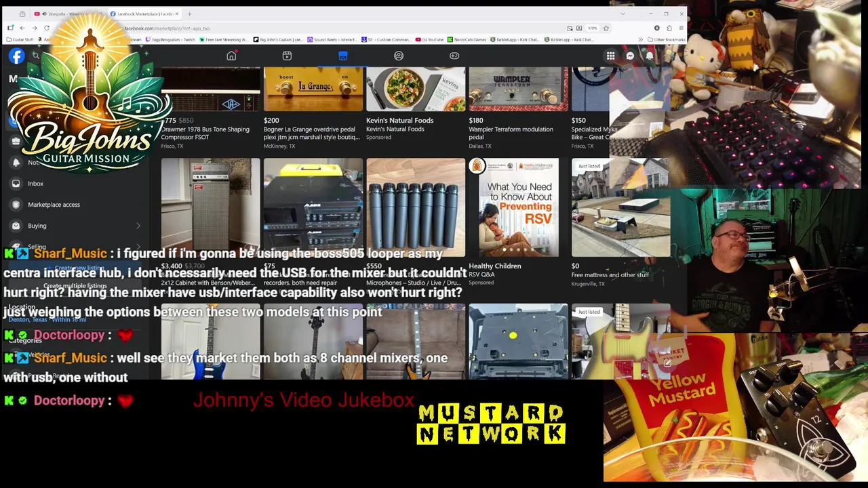Open the YouTube bookmark
868x488 pixels.
429,39
